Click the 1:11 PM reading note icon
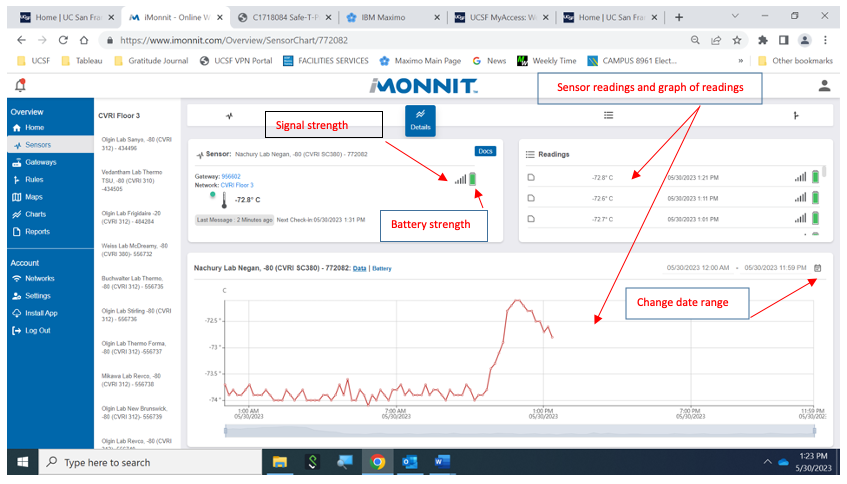Image resolution: width=847 pixels, height=484 pixels. click(531, 198)
